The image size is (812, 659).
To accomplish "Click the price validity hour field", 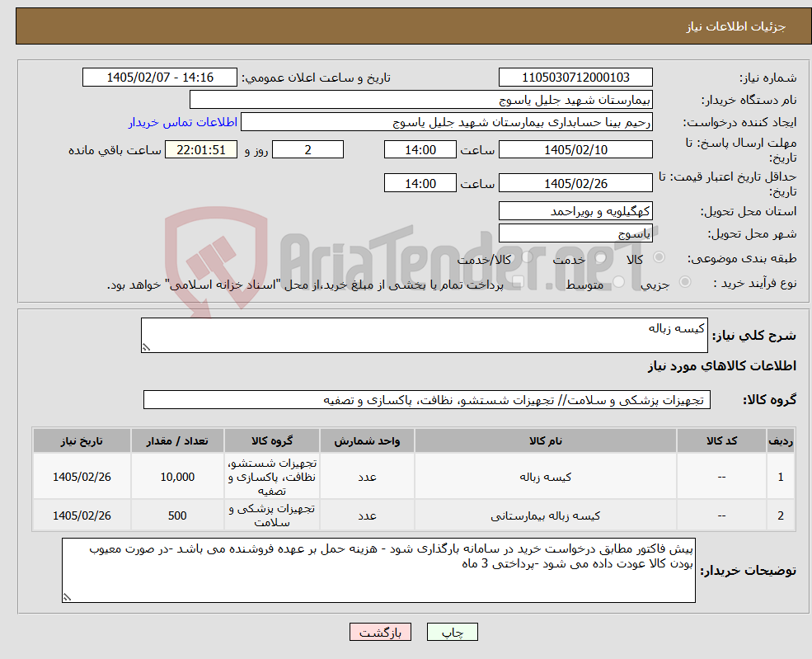I will point(420,183).
